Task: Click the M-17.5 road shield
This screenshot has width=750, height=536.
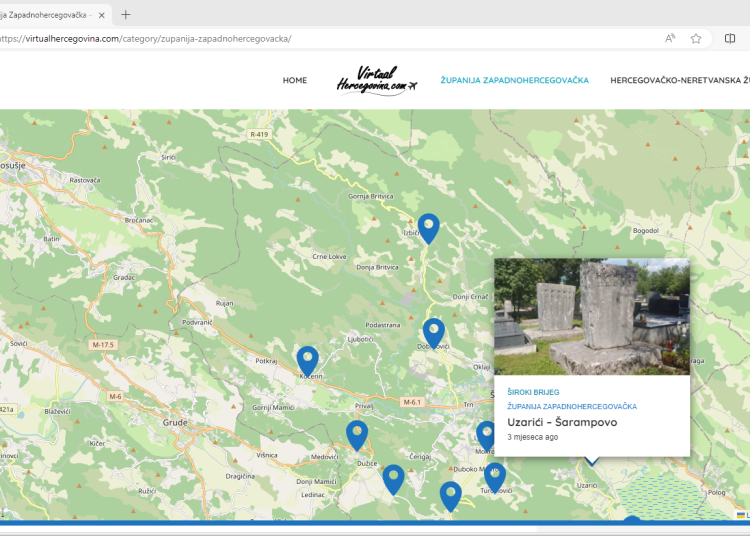Action: tap(103, 345)
